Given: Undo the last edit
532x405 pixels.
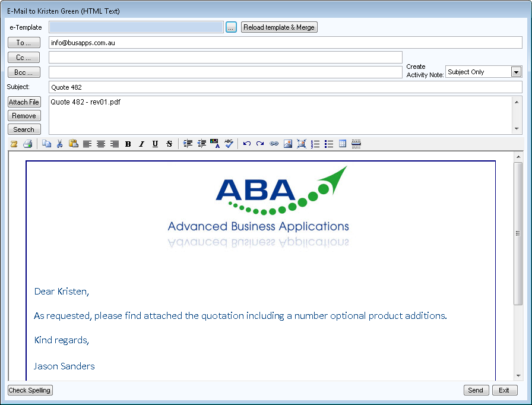Looking at the screenshot, I should (x=247, y=144).
